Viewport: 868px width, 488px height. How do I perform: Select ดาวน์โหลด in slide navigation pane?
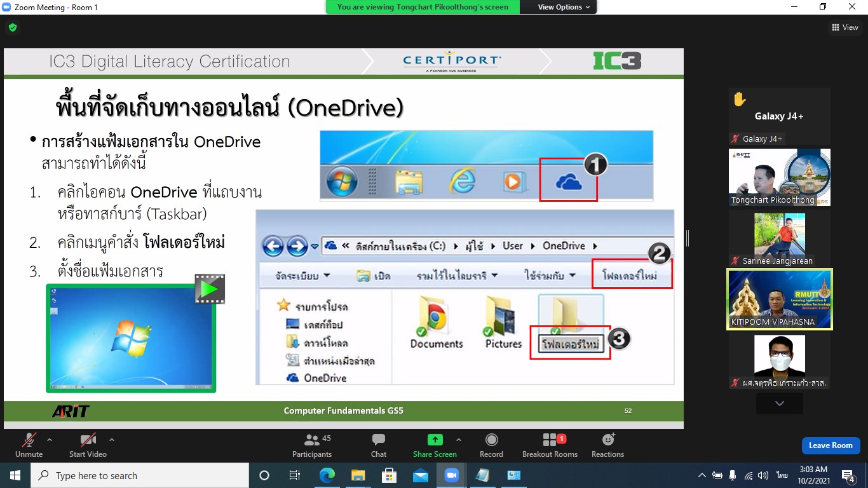click(x=316, y=343)
